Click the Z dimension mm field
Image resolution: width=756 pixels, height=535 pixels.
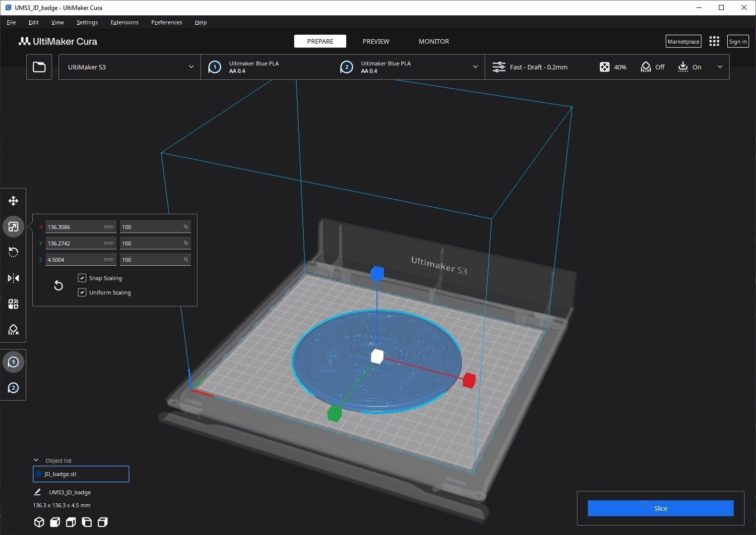click(81, 259)
